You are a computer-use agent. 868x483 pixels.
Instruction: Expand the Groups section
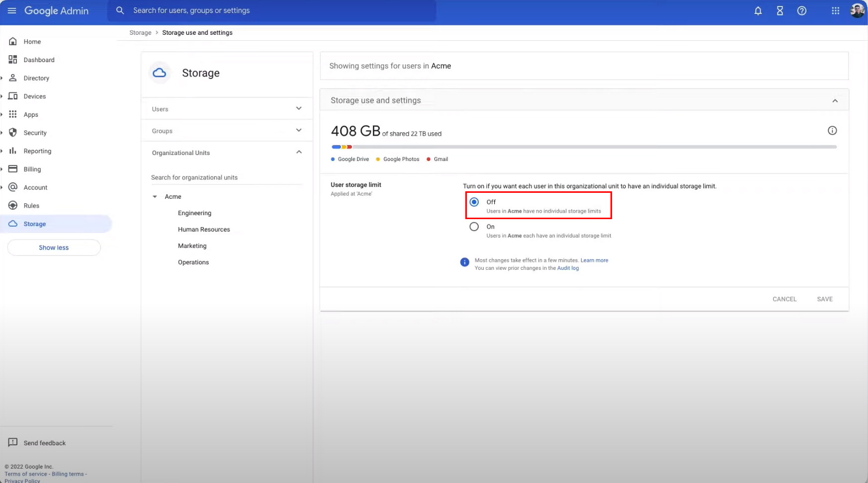click(x=298, y=130)
